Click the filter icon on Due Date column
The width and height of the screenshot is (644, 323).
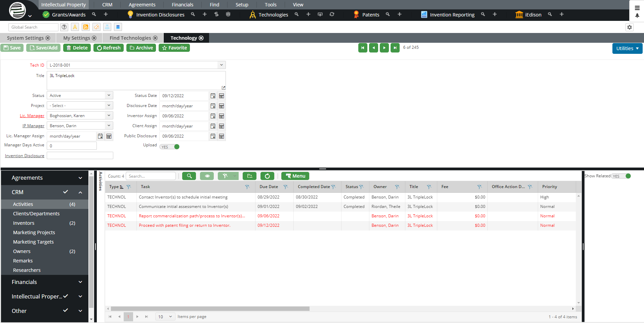(x=285, y=187)
